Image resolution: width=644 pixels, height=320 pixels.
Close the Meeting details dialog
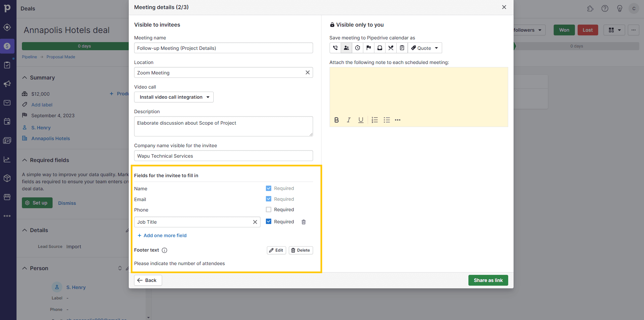point(504,7)
